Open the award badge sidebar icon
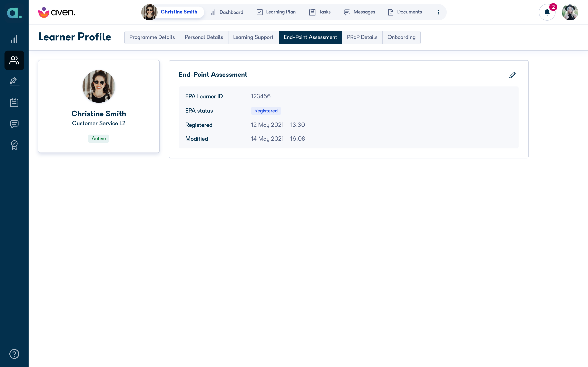 coord(14,145)
